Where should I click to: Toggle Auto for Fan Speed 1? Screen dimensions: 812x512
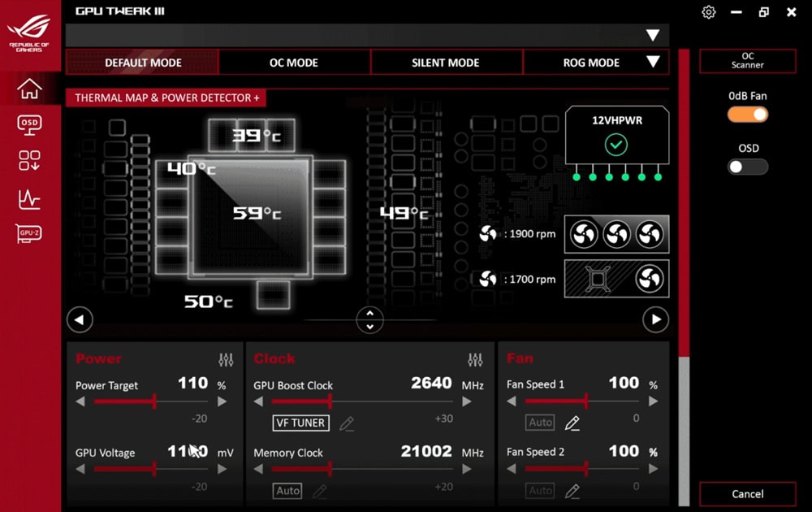tap(540, 423)
